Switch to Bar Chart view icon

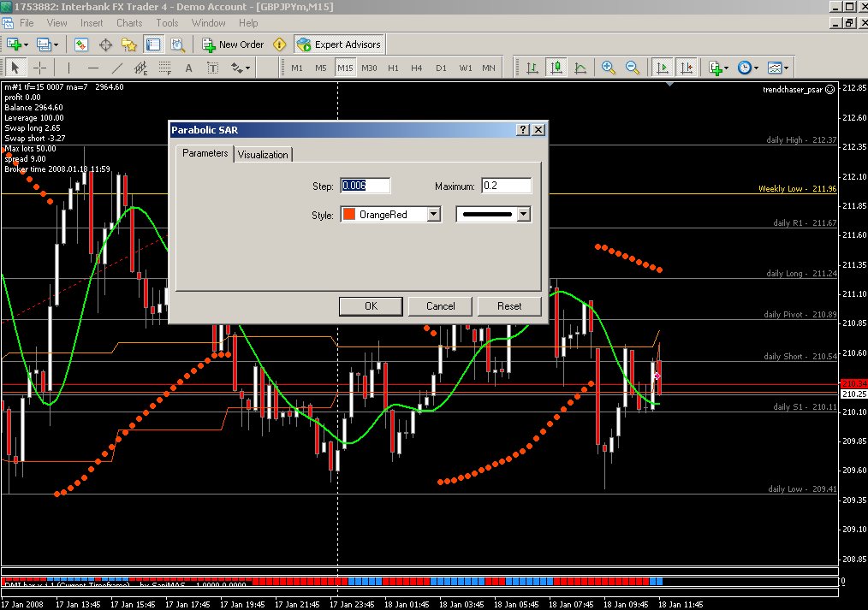tap(532, 68)
